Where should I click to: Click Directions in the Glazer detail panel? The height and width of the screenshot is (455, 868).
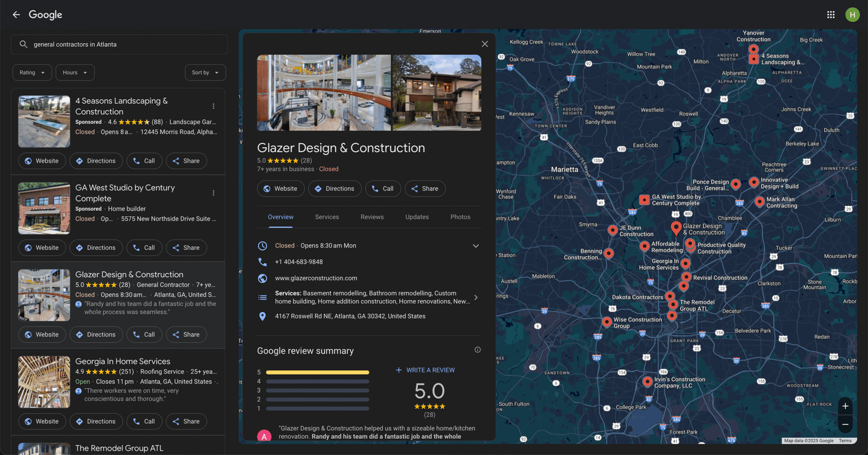click(335, 188)
